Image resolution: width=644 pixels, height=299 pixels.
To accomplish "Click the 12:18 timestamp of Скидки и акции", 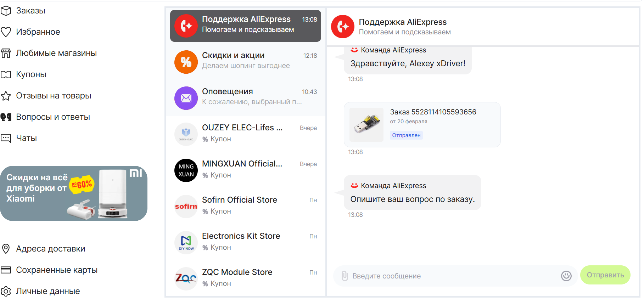I will point(310,56).
